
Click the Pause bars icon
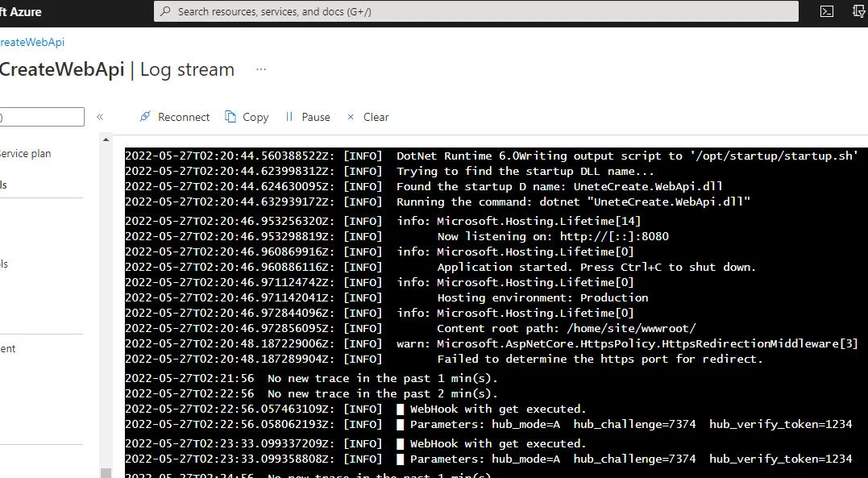pos(289,116)
